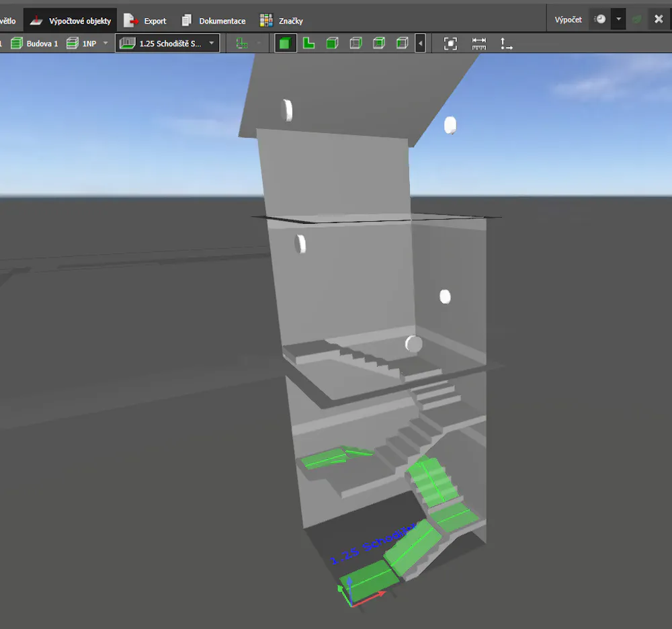This screenshot has width=672, height=629.
Task: Select the topmost luminaire on the upper ceiling slab
Action: [287, 110]
